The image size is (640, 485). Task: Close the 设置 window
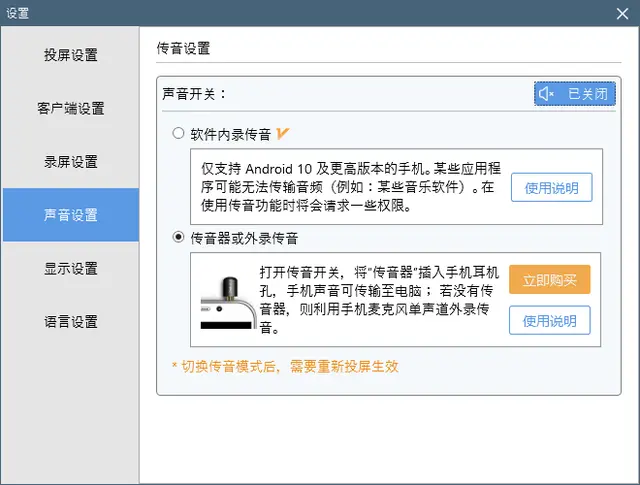[x=622, y=13]
